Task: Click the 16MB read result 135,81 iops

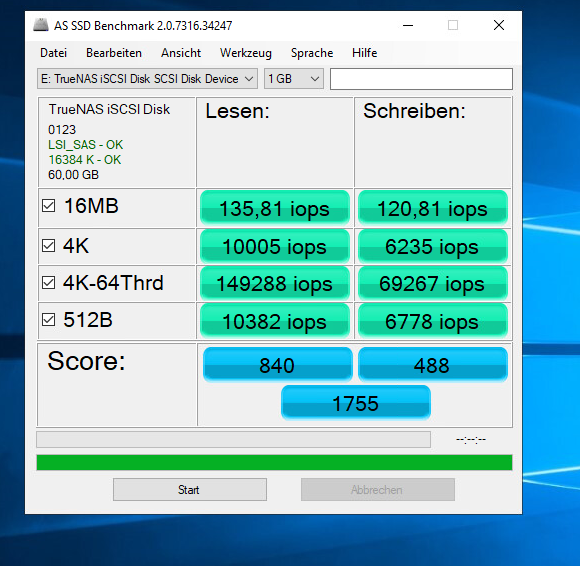Action: pos(274,208)
